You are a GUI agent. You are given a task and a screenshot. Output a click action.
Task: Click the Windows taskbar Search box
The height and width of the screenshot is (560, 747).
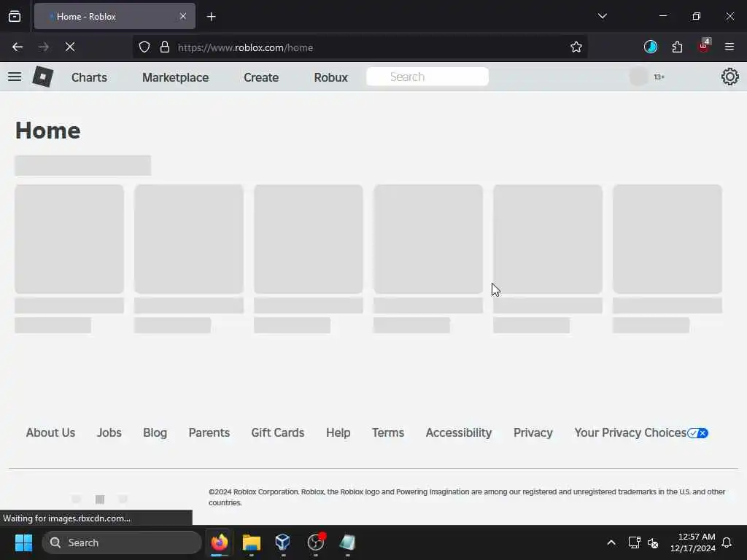[x=122, y=542]
